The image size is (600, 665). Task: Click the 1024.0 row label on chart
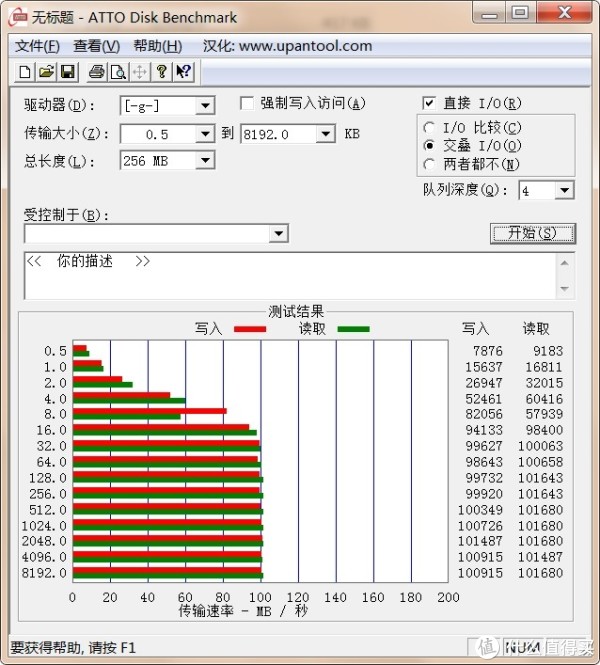44,526
